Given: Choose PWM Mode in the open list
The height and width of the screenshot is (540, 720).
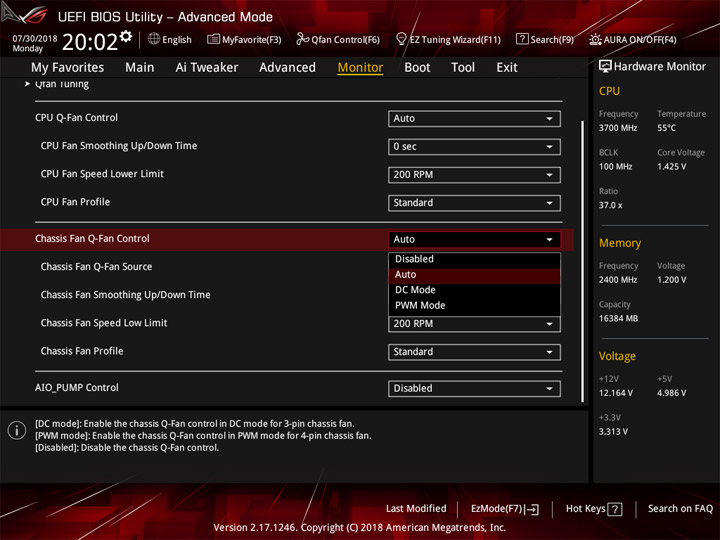Looking at the screenshot, I should (474, 306).
